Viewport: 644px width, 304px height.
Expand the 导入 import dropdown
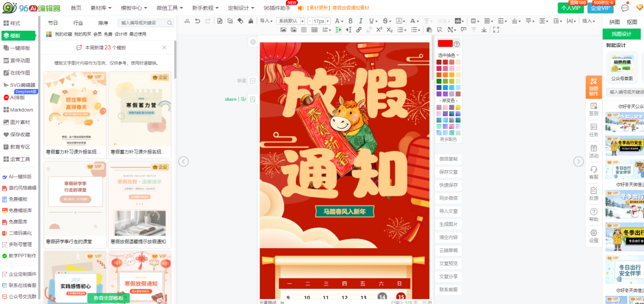click(x=266, y=21)
